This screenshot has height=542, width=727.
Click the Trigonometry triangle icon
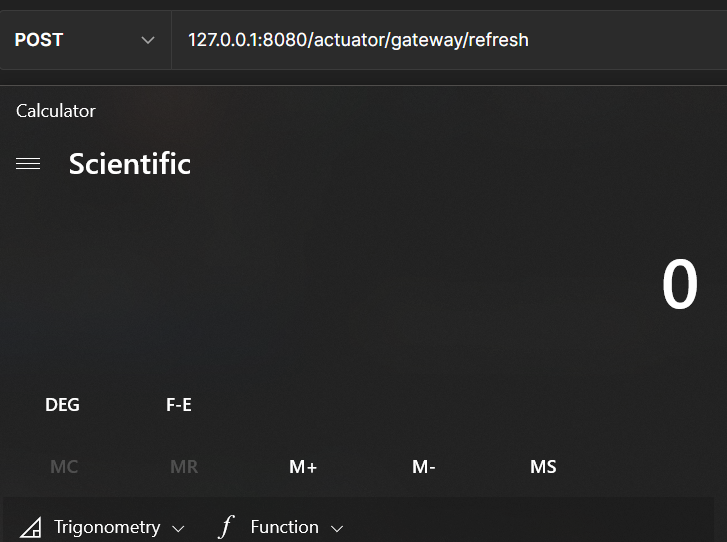coord(31,527)
